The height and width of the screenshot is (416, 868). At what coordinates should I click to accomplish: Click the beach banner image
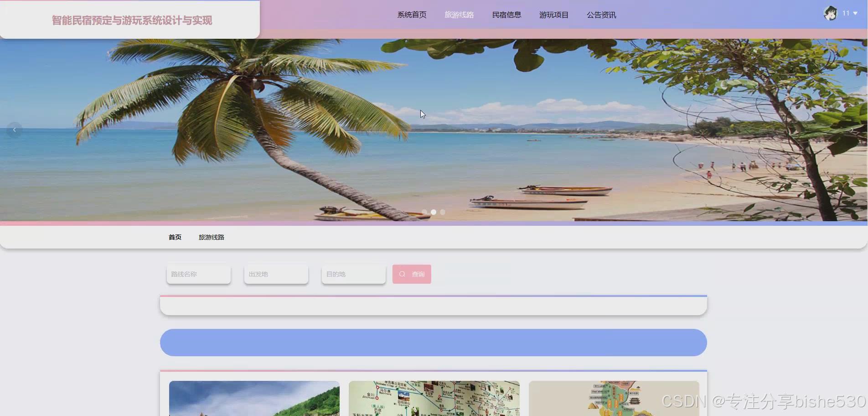pyautogui.click(x=434, y=130)
